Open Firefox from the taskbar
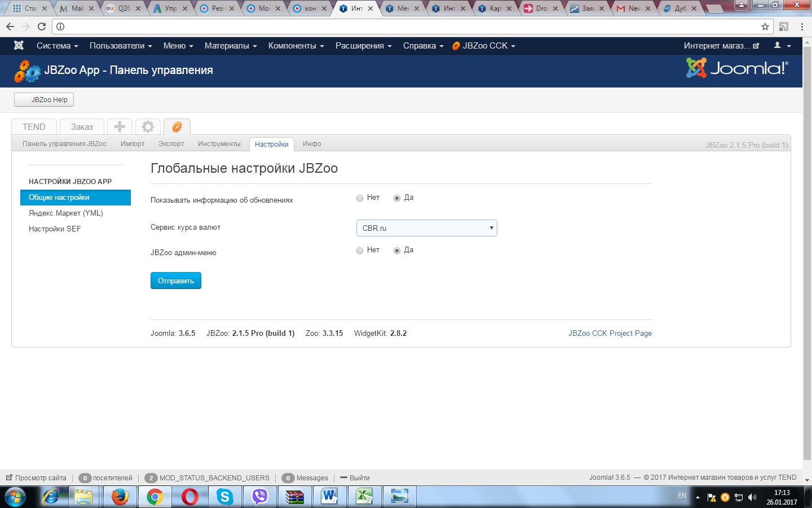This screenshot has height=508, width=812. click(120, 497)
